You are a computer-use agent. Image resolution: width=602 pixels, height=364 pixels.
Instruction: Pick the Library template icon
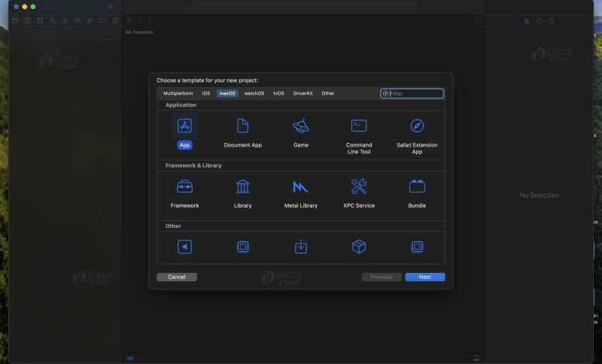[242, 187]
